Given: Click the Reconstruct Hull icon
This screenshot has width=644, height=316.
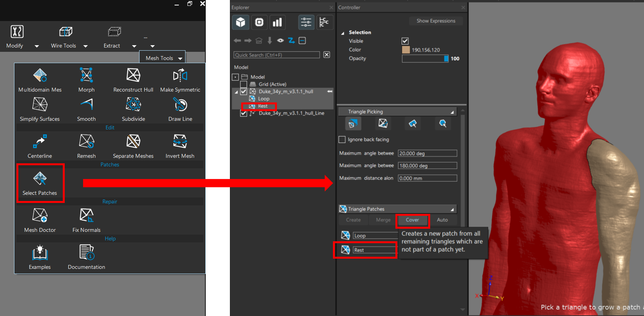Looking at the screenshot, I should click(133, 75).
